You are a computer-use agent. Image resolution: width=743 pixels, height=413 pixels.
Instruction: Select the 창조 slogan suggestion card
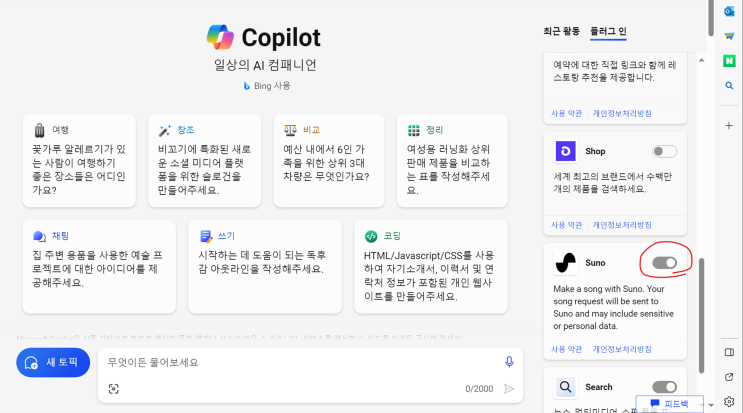(x=204, y=161)
